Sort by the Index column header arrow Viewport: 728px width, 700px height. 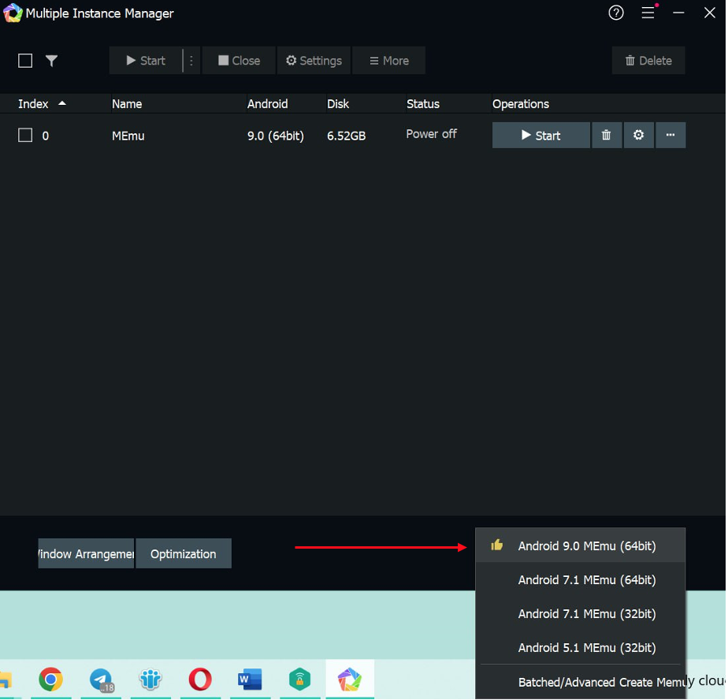pos(63,103)
